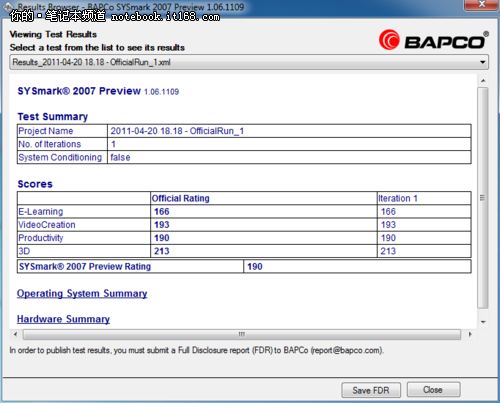Viewport: 500px width, 403px height.
Task: Open the Hardware Summary link
Action: (x=63, y=319)
